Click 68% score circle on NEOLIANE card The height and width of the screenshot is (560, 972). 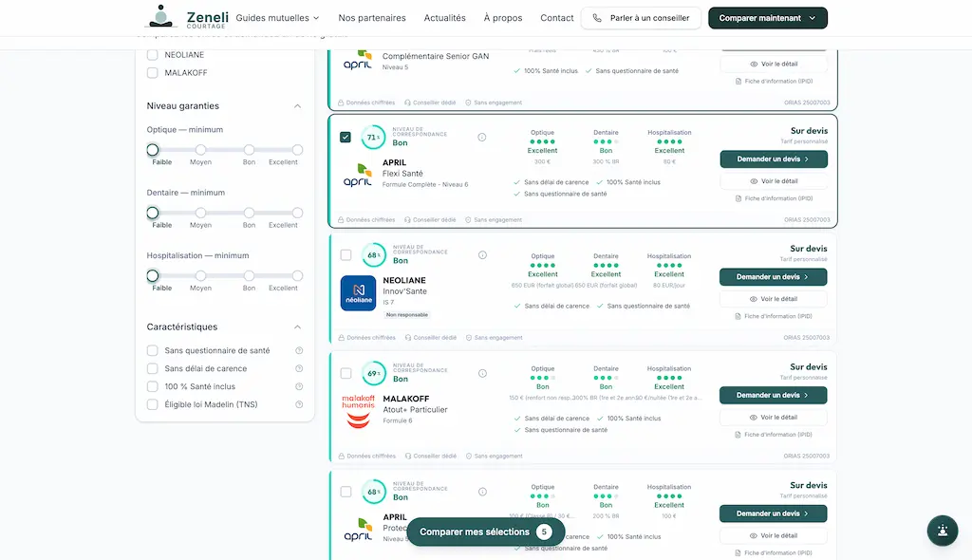[374, 255]
